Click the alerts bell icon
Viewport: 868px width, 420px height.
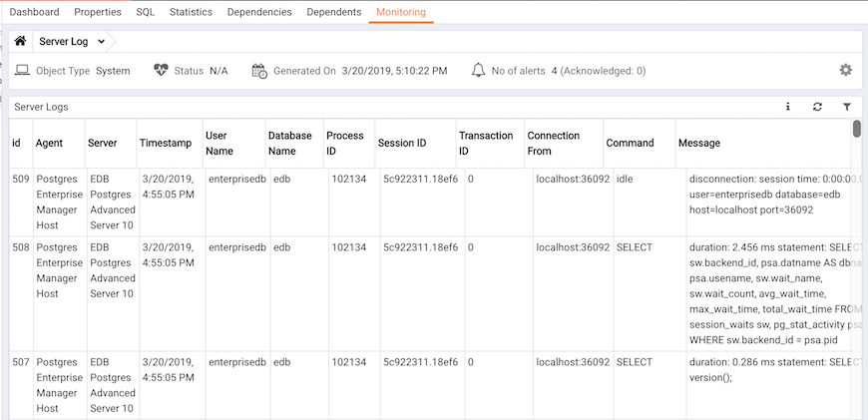click(x=478, y=70)
